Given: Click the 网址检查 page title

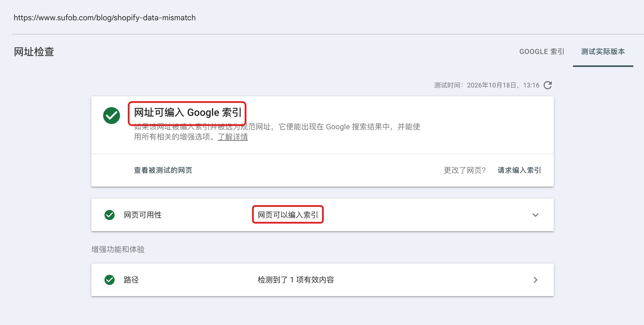Looking at the screenshot, I should [34, 52].
